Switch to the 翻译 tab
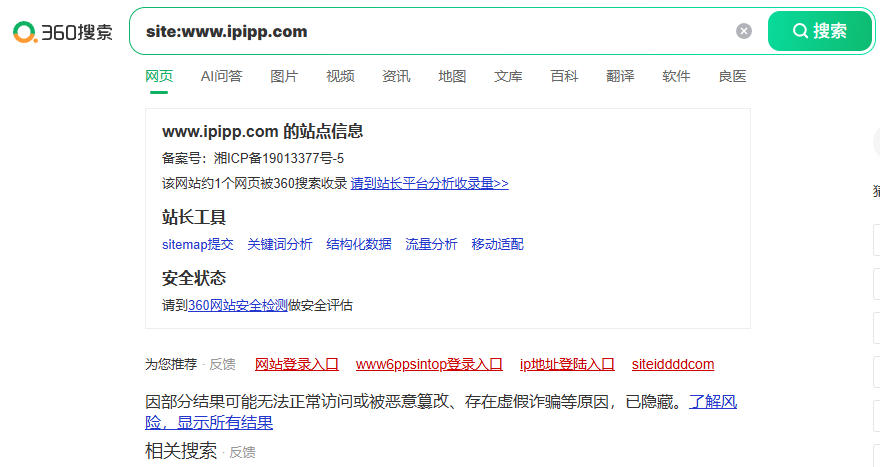 coord(620,76)
